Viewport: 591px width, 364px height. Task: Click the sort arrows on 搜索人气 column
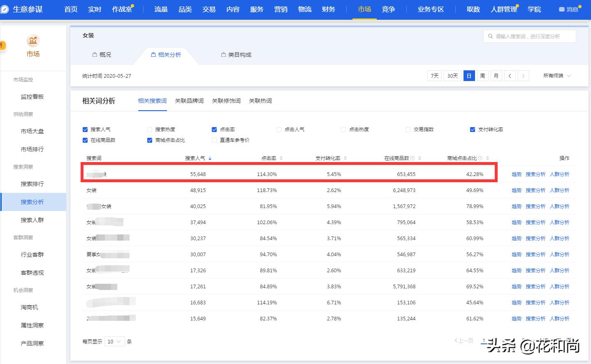210,158
